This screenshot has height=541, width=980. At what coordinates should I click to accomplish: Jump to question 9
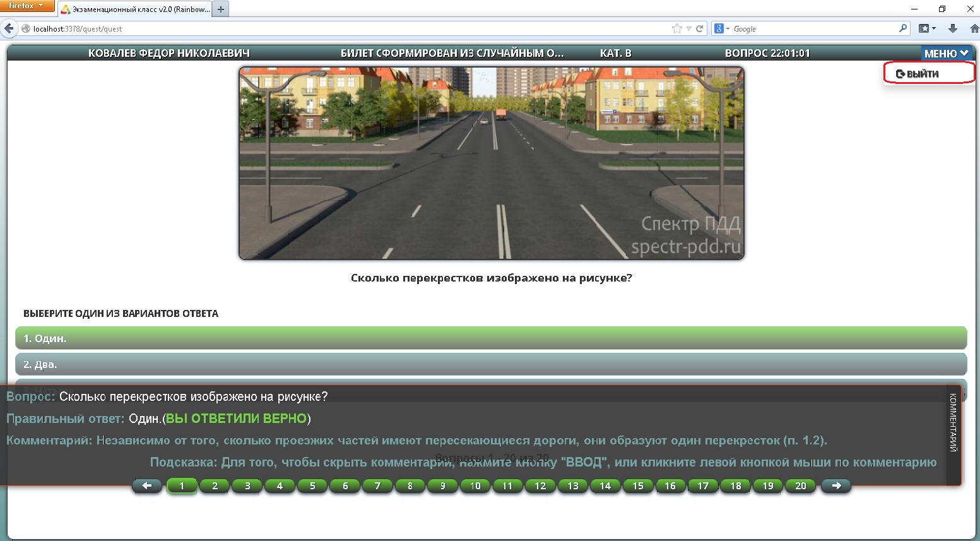[442, 485]
